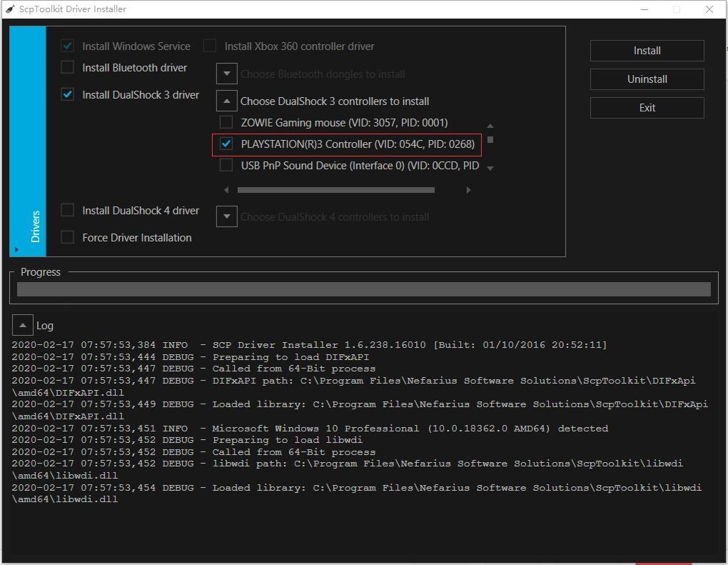Click the small arrow under the Drivers tab
This screenshot has width=728, height=565.
[x=16, y=250]
